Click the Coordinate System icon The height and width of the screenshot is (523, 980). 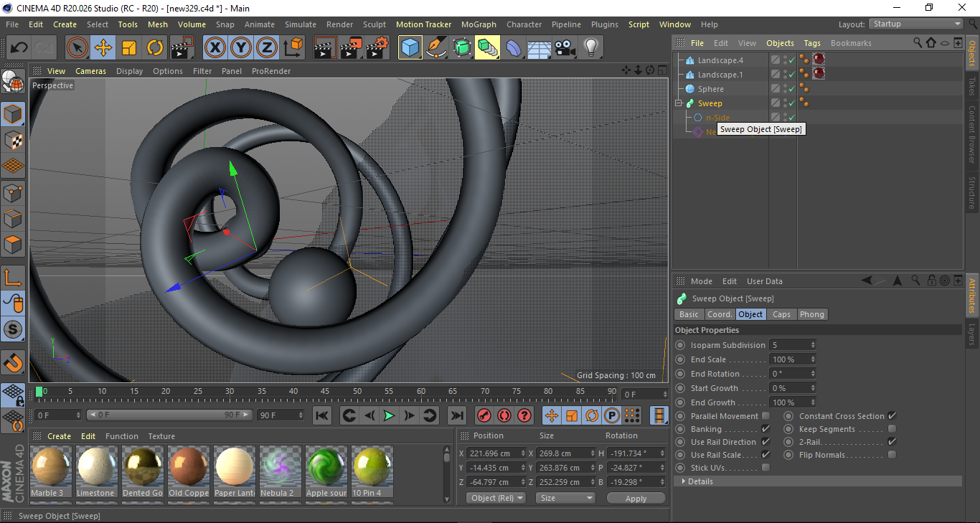(x=293, y=48)
